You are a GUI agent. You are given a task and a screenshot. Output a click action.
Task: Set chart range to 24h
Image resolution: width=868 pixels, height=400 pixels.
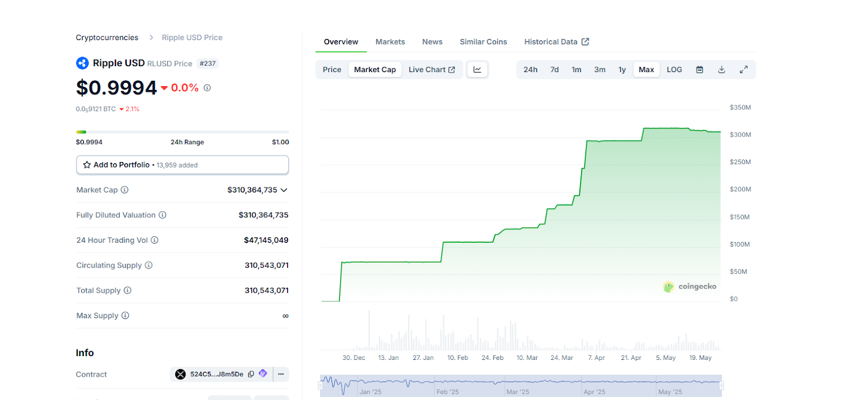click(x=531, y=69)
